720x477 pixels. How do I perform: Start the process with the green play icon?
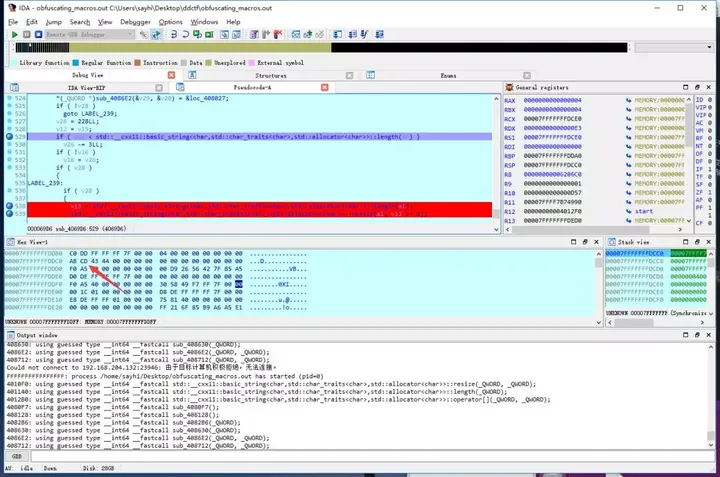[x=15, y=34]
